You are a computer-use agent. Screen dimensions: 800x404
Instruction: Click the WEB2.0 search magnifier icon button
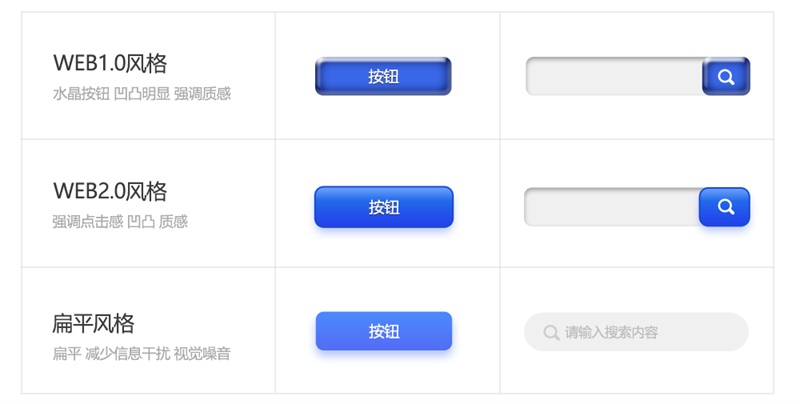724,207
